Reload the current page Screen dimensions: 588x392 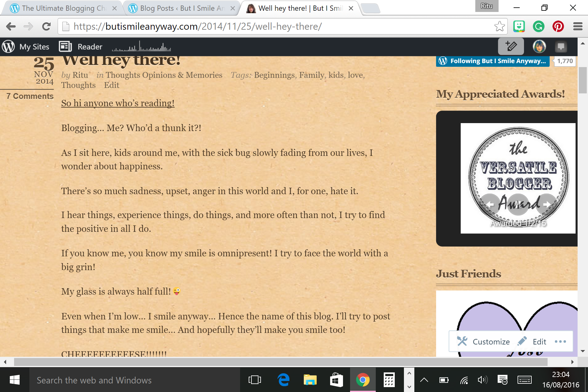coord(46,26)
